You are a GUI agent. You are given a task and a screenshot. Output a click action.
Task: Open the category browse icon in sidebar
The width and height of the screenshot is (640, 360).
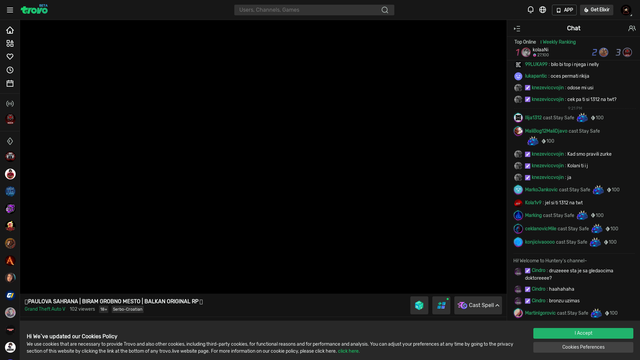click(10, 43)
